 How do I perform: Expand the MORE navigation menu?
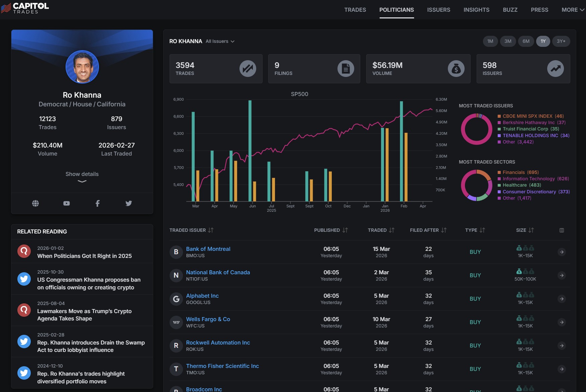click(573, 10)
